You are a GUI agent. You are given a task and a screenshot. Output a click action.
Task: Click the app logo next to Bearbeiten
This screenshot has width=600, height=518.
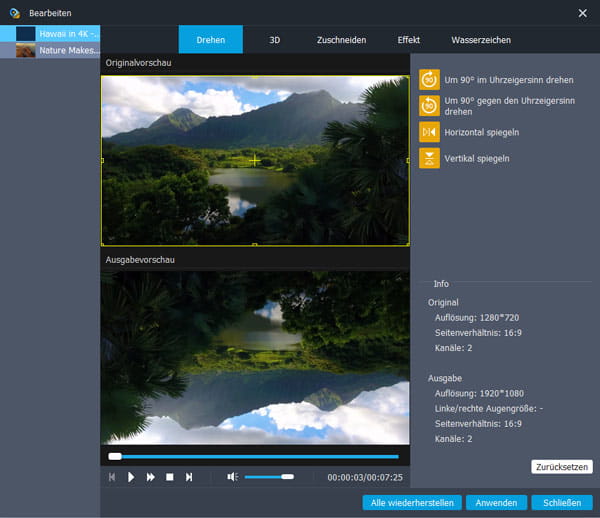coord(15,13)
